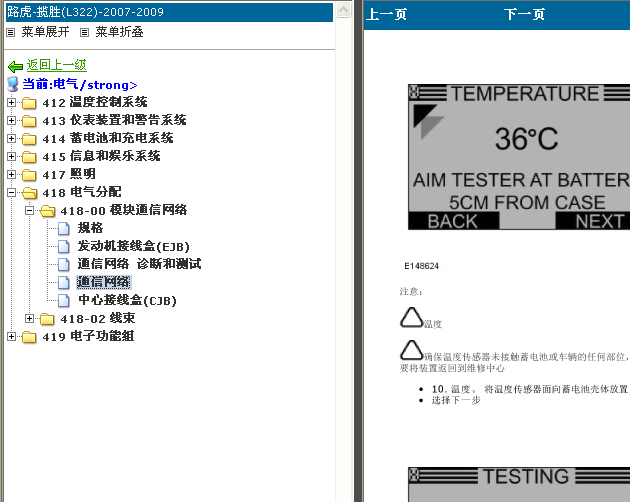Go to previous page 上一页
630x502 pixels.
[x=387, y=14]
